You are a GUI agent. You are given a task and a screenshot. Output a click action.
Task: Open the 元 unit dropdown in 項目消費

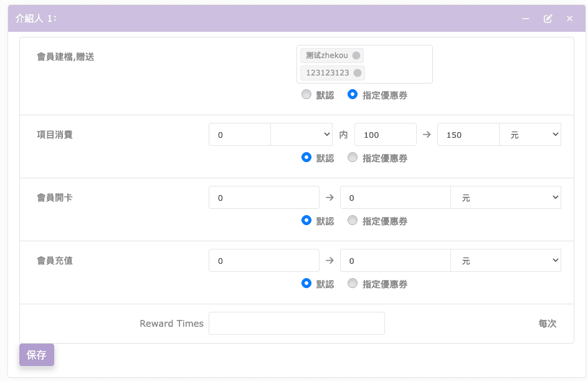(x=529, y=135)
